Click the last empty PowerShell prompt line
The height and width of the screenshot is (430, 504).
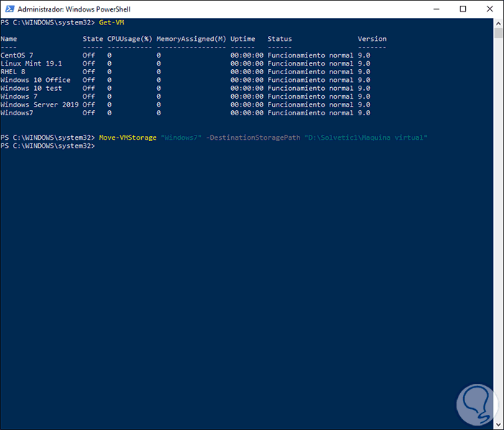coord(48,146)
